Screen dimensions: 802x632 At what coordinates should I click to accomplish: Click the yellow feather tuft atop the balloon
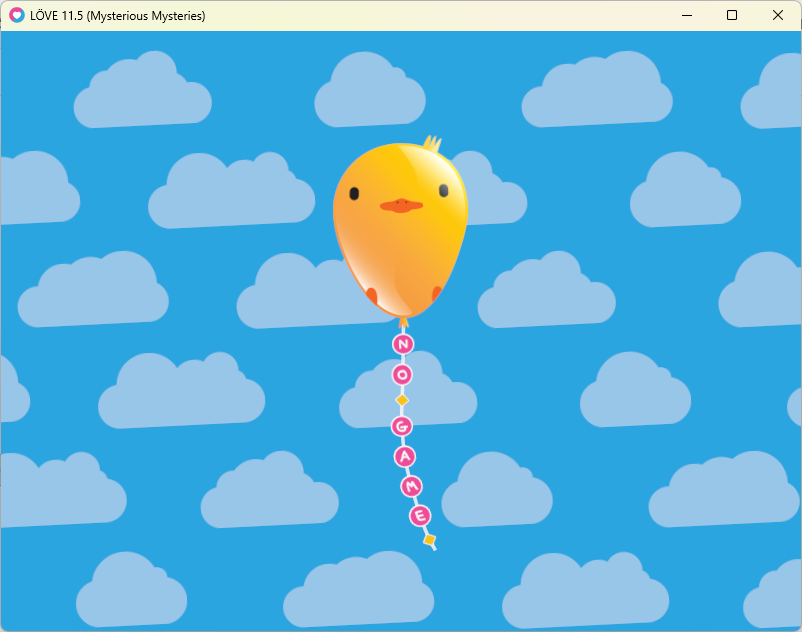[432, 144]
